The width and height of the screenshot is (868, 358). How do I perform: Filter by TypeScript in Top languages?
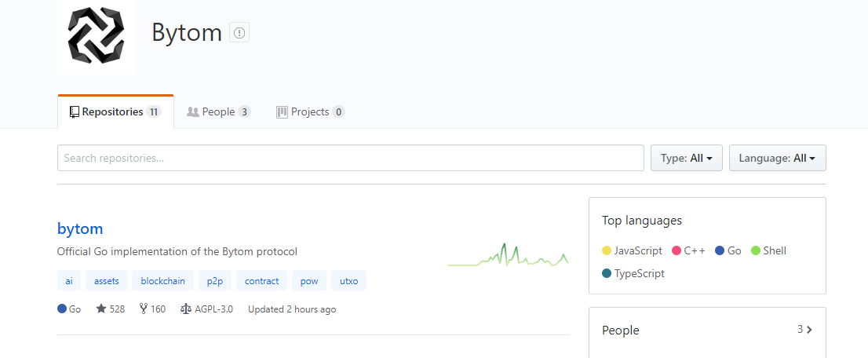pos(633,273)
